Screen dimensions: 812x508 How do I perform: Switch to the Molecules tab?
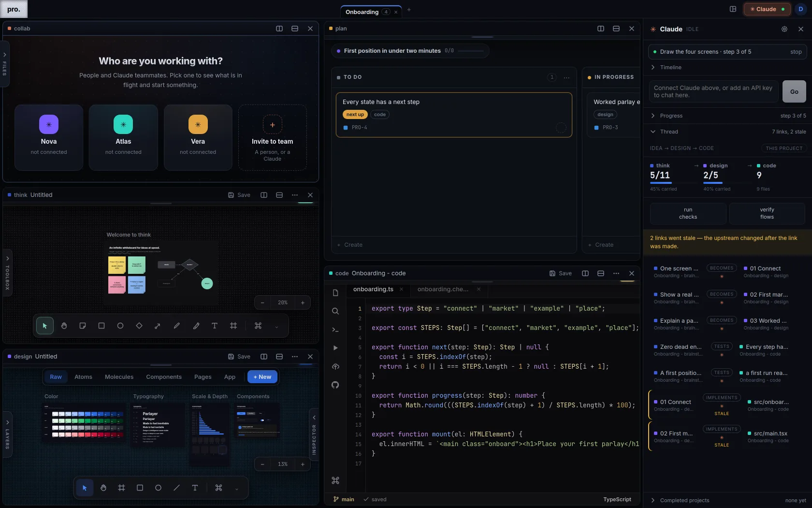(119, 377)
